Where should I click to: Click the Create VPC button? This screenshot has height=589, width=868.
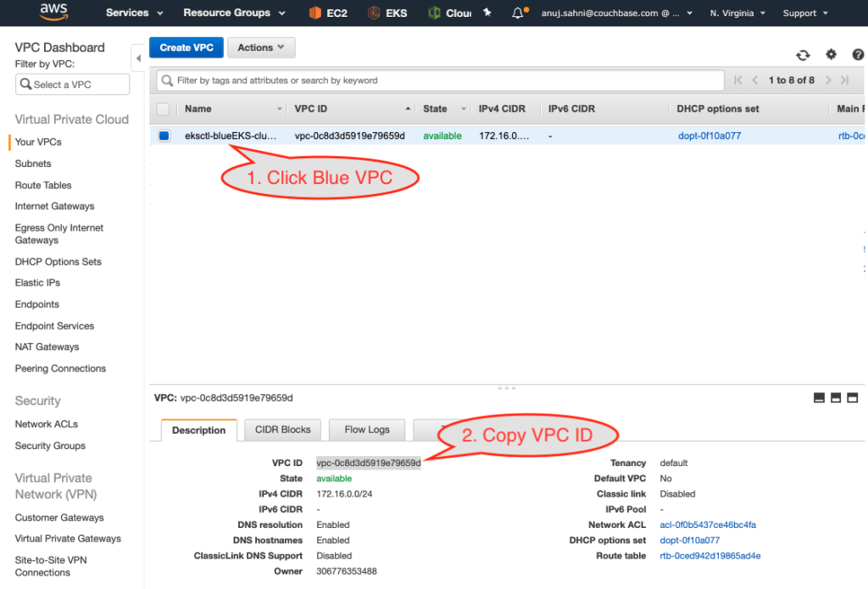point(186,47)
